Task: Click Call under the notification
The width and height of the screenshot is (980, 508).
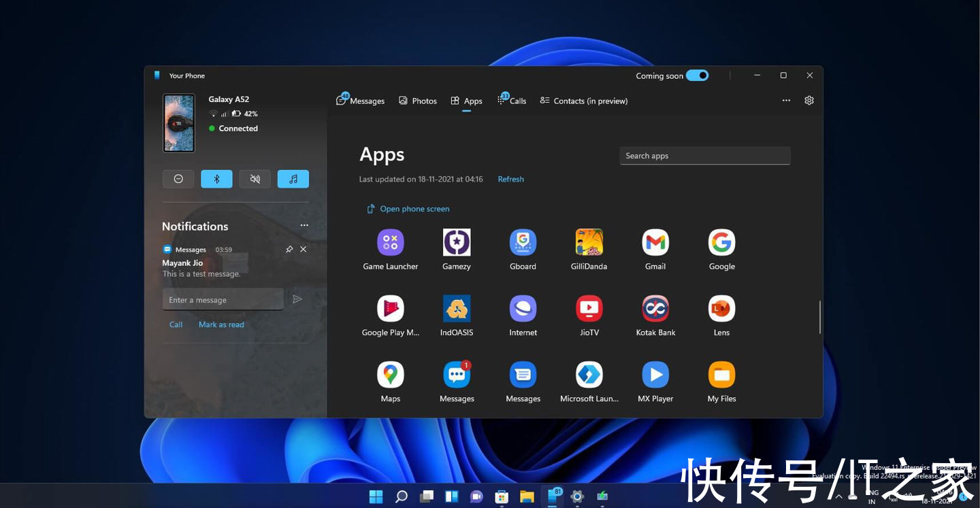Action: [x=176, y=324]
